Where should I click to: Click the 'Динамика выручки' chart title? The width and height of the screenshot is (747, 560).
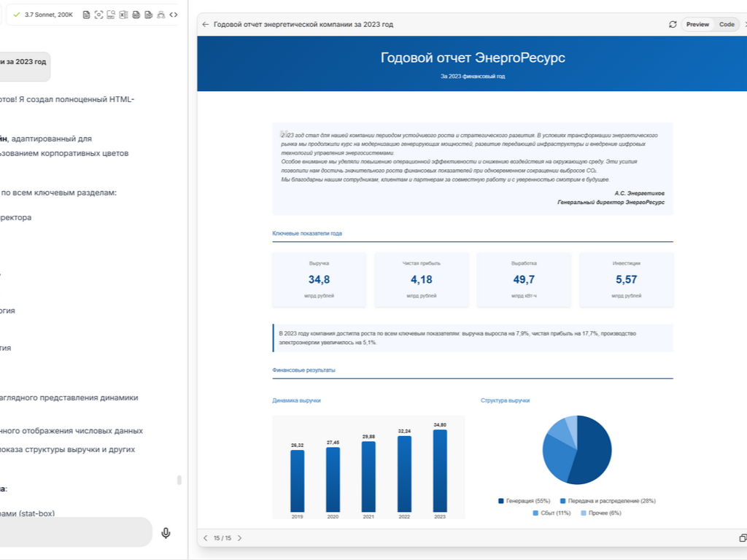click(x=296, y=400)
